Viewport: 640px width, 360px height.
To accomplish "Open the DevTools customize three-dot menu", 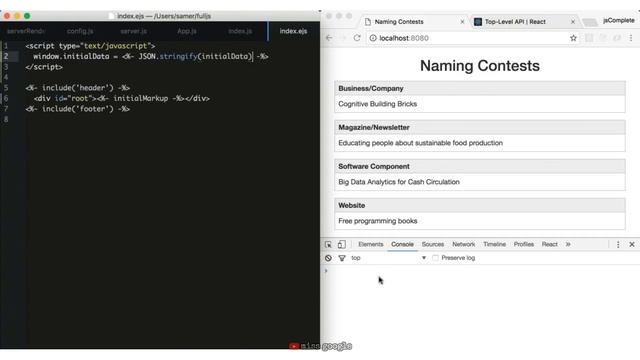I will [x=618, y=244].
